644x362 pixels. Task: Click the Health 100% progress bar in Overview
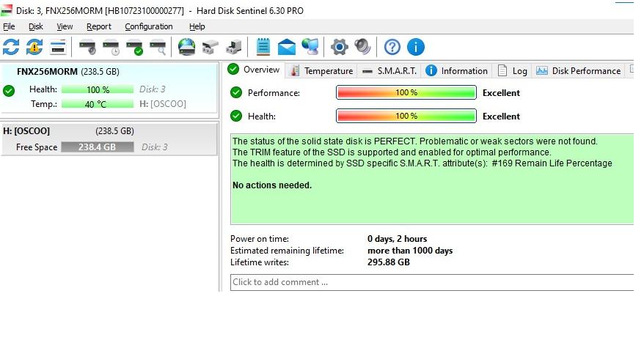click(406, 116)
